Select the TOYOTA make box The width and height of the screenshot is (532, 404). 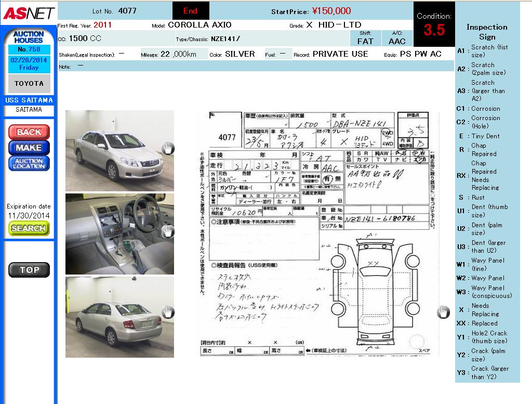[x=29, y=84]
